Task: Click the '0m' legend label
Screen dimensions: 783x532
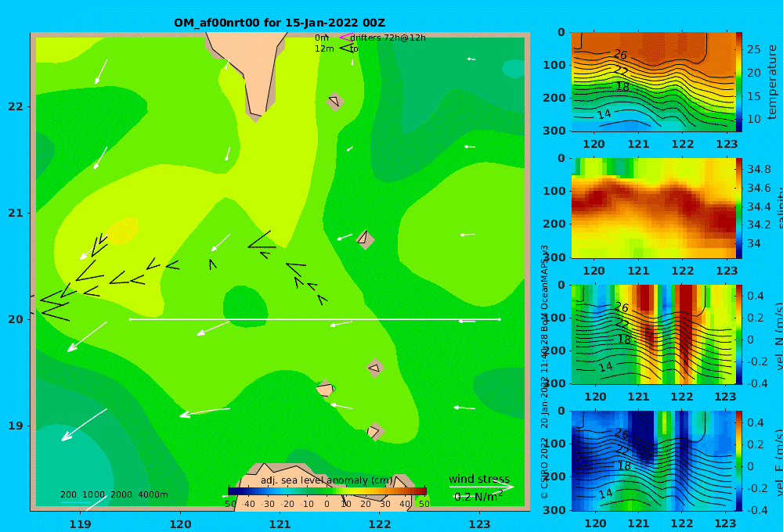Action: [x=322, y=38]
